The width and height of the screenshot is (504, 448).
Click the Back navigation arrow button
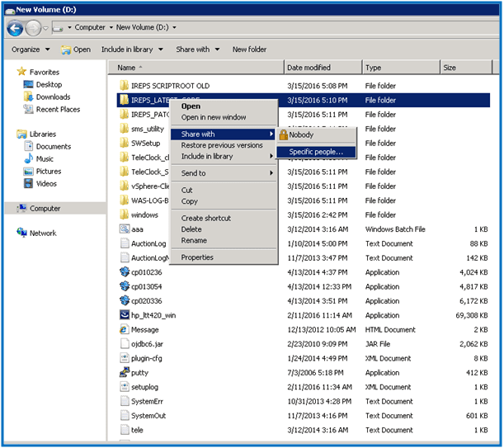coord(15,28)
